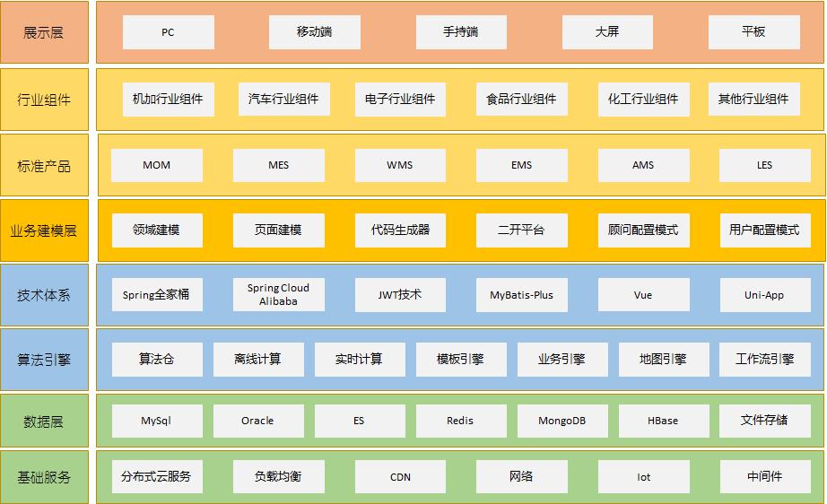
Task: Click the 负载均衡 box
Action: click(x=278, y=476)
